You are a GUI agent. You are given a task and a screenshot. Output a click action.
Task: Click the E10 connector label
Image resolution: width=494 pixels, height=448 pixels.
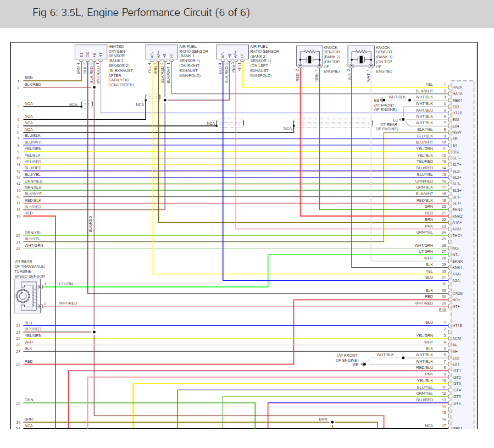442,310
